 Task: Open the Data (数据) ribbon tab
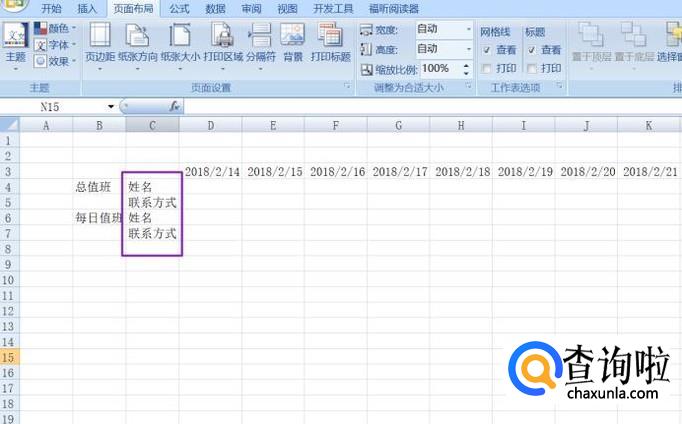coord(215,8)
